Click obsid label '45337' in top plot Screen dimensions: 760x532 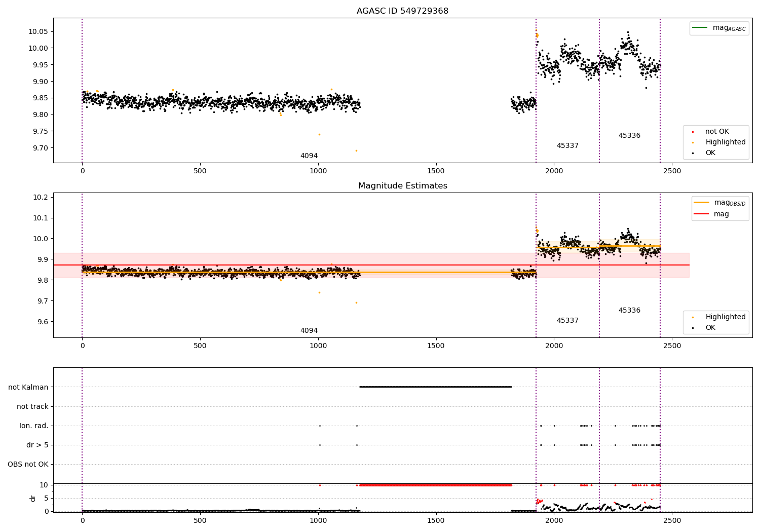point(567,146)
